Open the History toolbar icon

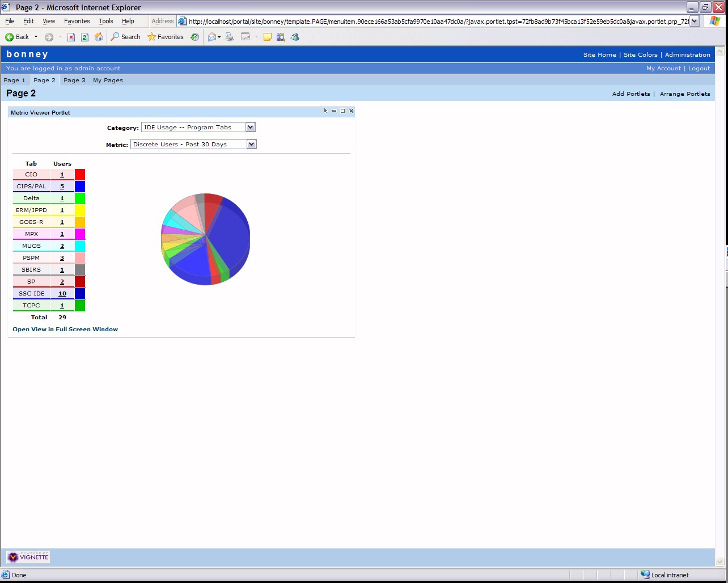point(194,37)
